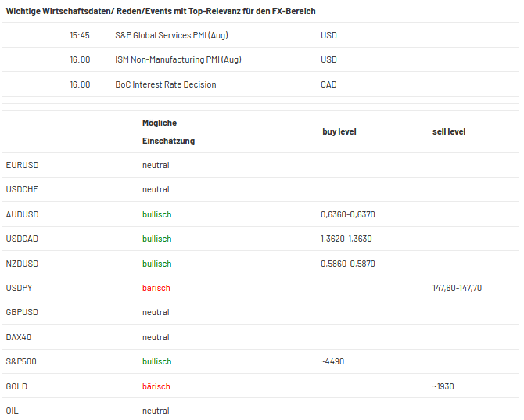The image size is (524, 420).
Task: Click the sell level column header
Action: click(x=449, y=131)
